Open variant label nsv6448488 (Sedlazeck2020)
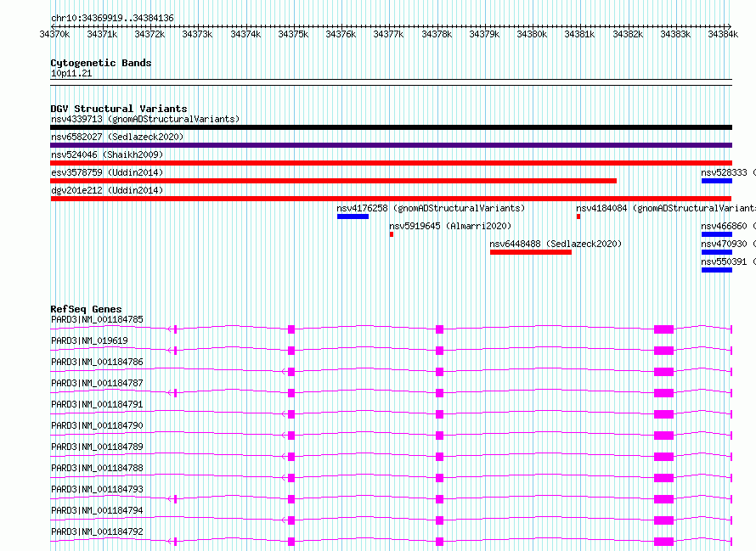The height and width of the screenshot is (551, 756). 556,244
